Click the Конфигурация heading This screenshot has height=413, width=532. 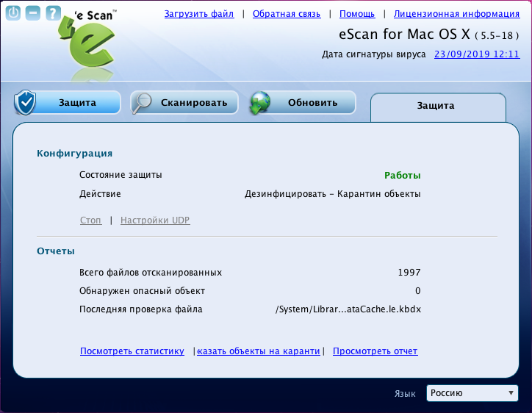(x=75, y=154)
